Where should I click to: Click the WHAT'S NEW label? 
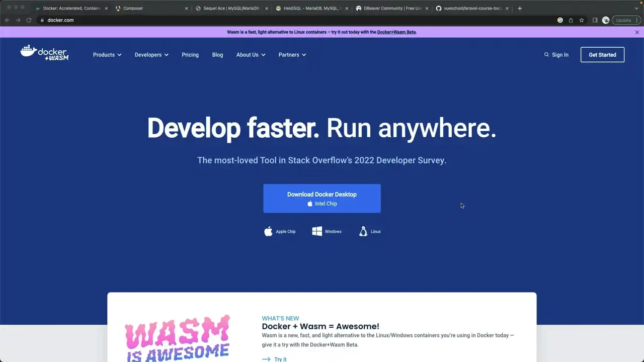click(x=280, y=318)
